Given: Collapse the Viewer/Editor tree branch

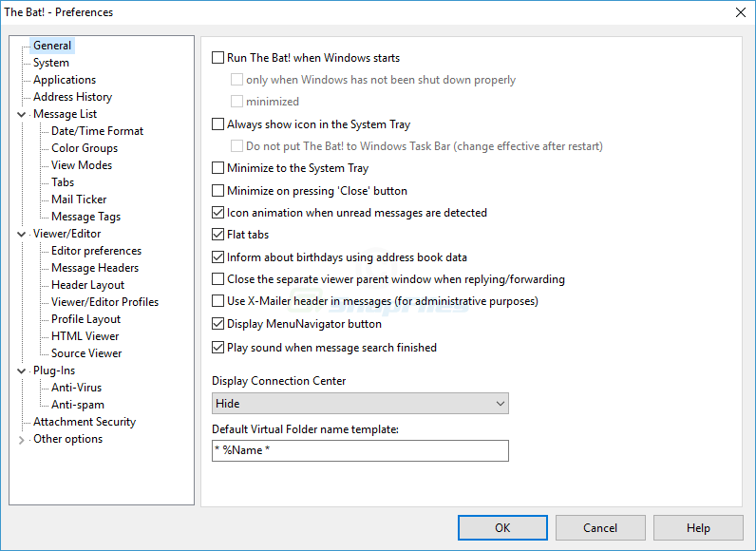Looking at the screenshot, I should [x=21, y=235].
